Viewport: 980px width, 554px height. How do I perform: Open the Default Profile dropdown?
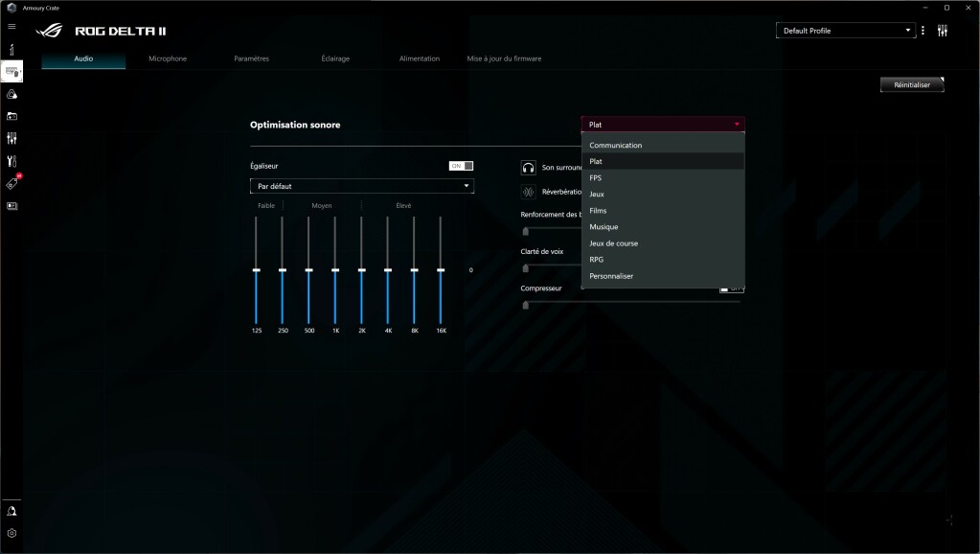[x=846, y=30]
